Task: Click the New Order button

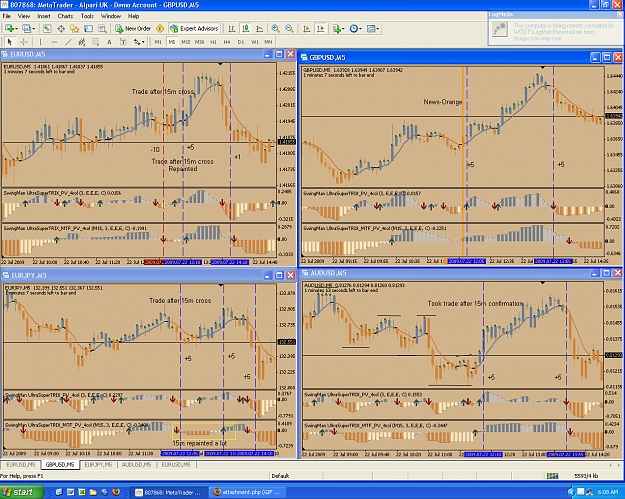Action: click(133, 28)
